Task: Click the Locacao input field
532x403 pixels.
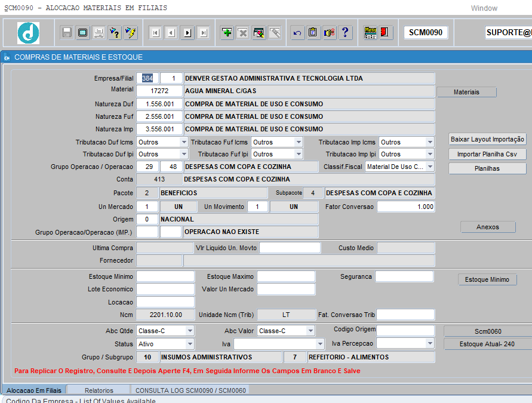Action: pos(165,302)
